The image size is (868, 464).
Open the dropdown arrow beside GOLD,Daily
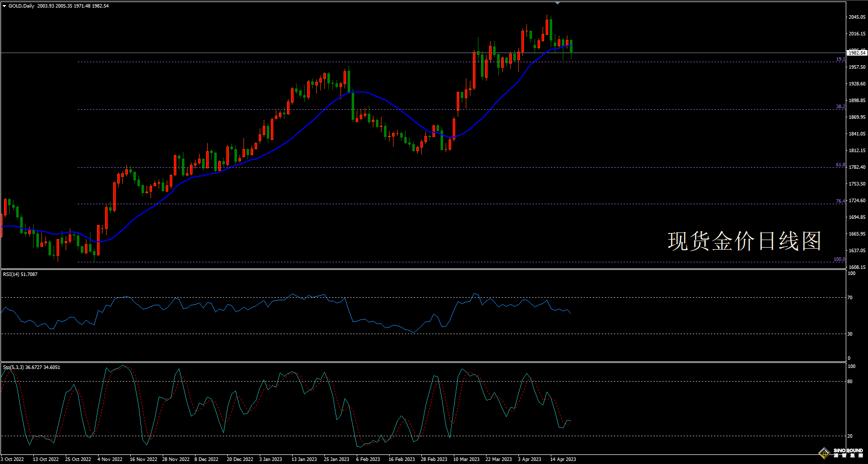click(x=4, y=6)
